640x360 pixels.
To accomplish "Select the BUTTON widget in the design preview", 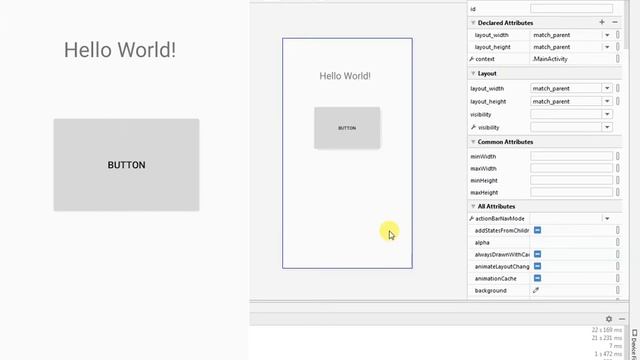I will pyautogui.click(x=347, y=128).
